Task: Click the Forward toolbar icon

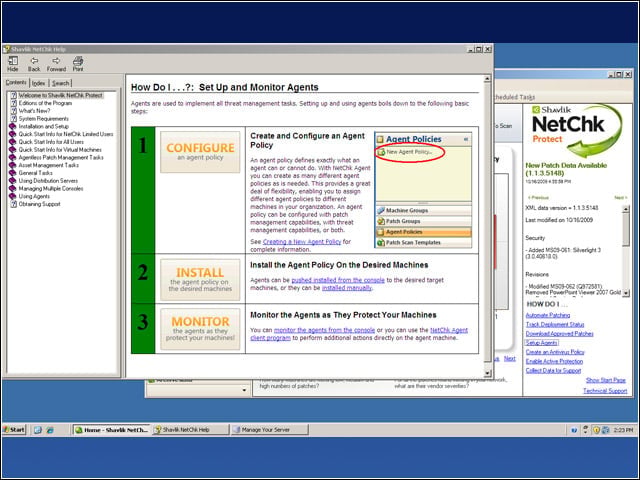Action: point(56,64)
